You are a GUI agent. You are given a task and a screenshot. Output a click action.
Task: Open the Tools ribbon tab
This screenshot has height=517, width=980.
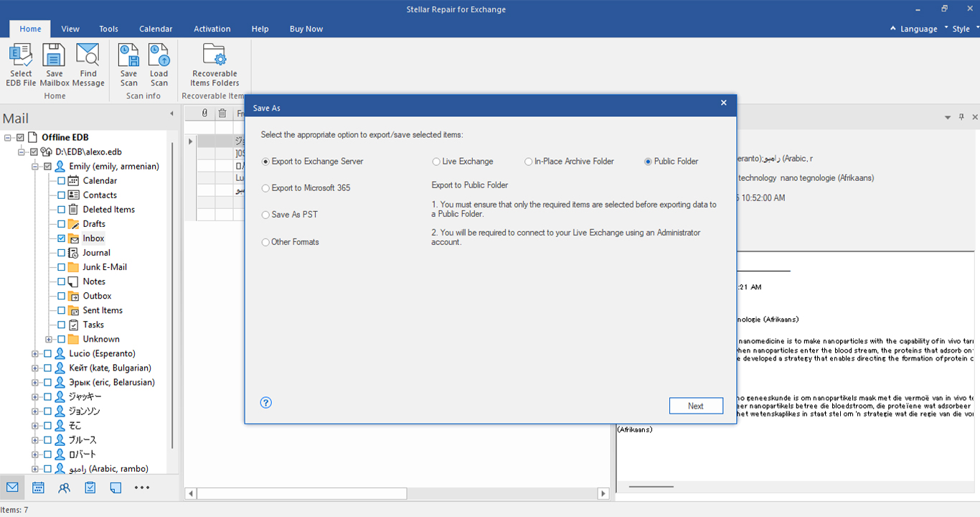pos(109,29)
